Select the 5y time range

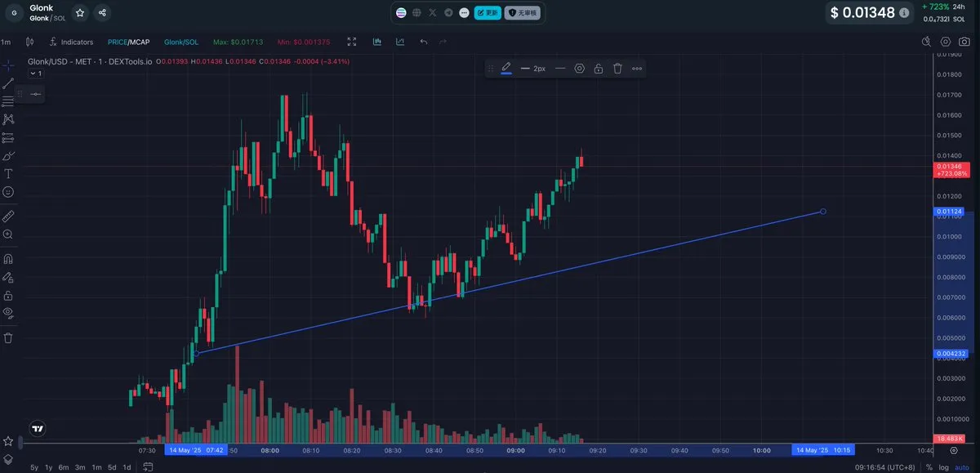pos(34,467)
